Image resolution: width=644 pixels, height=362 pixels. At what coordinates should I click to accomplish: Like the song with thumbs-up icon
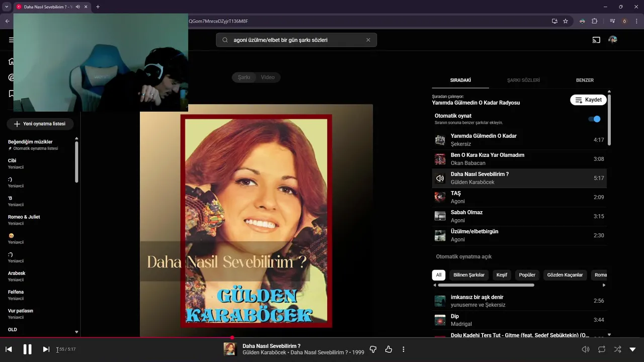[388, 349]
